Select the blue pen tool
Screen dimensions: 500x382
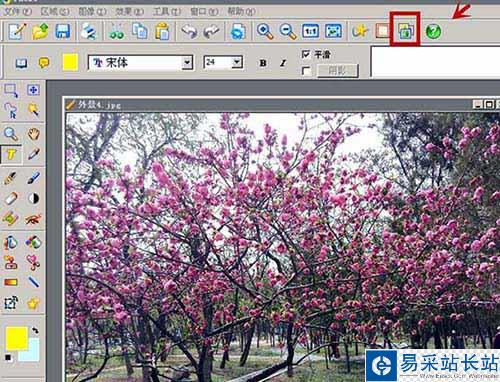[33, 178]
